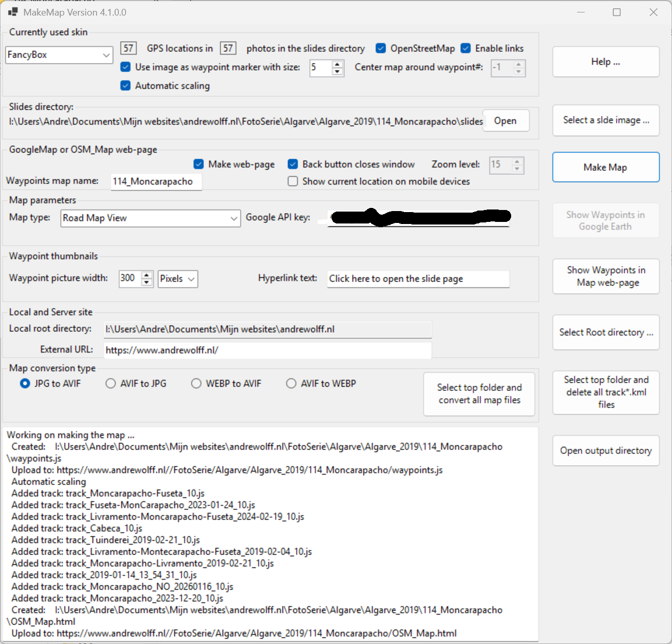
Task: Click the MakeMap app icon in title bar
Action: [x=13, y=12]
